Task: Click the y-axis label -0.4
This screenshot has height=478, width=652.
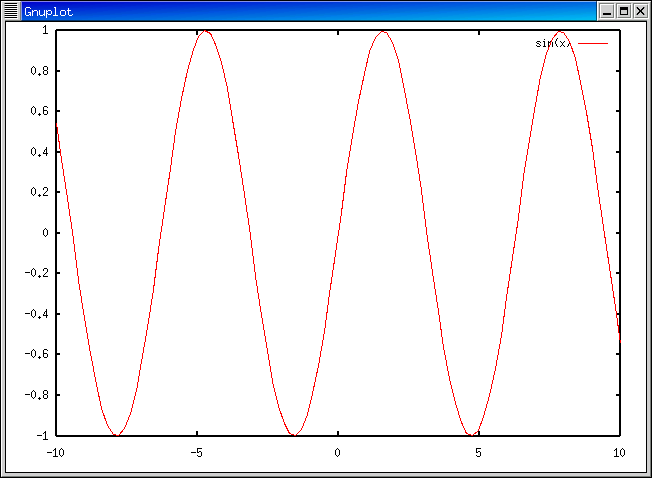Action: coord(37,314)
